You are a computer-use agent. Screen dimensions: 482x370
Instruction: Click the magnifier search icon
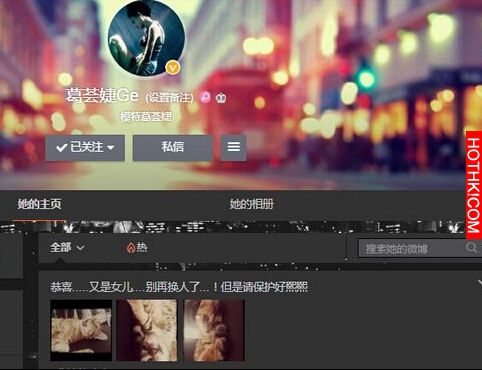(471, 248)
